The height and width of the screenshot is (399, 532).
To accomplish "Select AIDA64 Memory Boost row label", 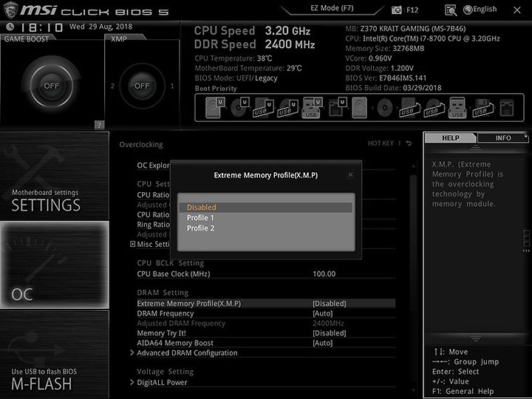I will click(x=175, y=343).
